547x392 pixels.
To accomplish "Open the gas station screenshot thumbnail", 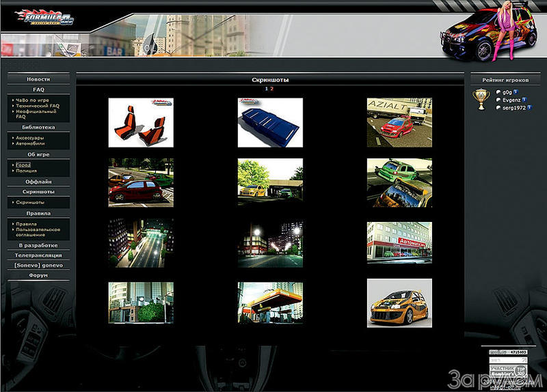I will pyautogui.click(x=270, y=303).
